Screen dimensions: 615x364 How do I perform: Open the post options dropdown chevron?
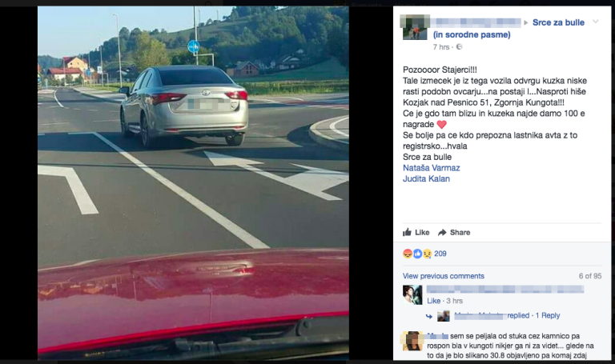[596, 22]
